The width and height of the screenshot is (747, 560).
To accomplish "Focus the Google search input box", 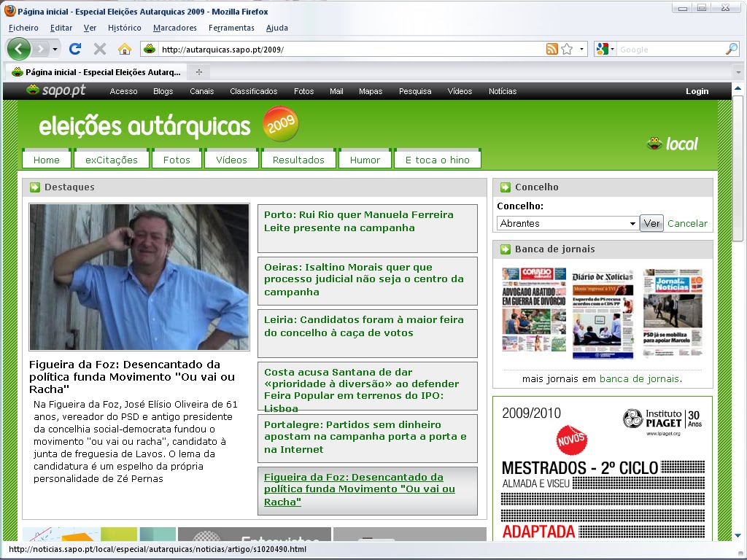I will (x=670, y=50).
